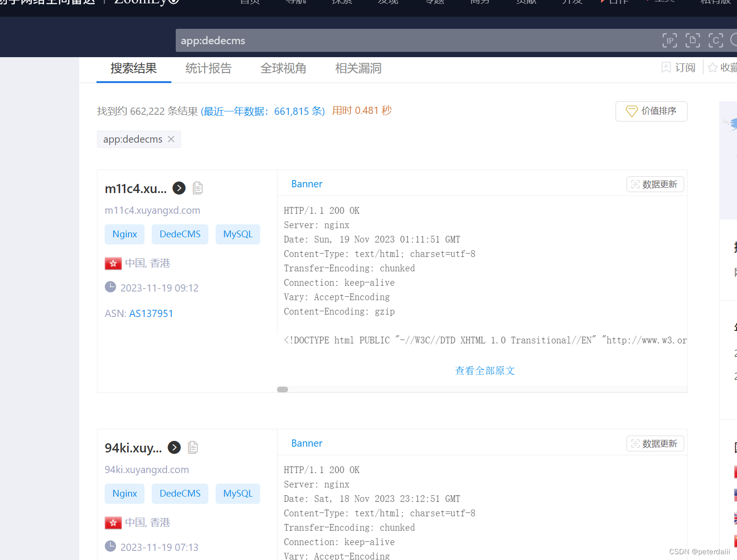
Task: Open the AS137951 ASN link
Action: [x=151, y=314]
